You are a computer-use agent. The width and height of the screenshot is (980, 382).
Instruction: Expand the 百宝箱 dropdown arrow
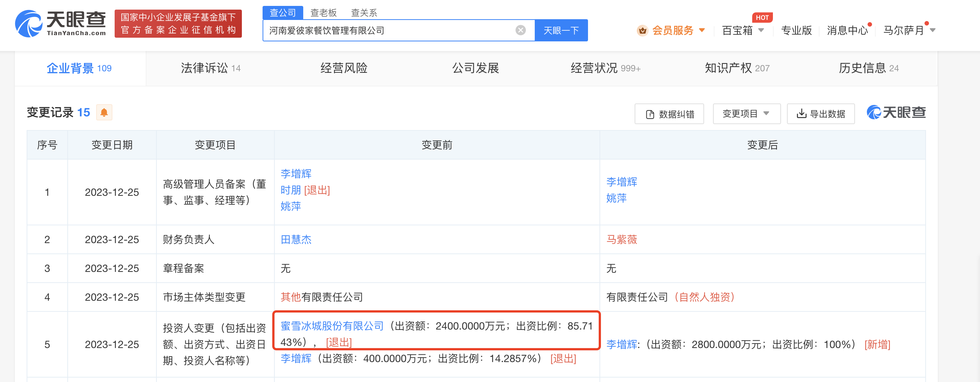coord(761,30)
